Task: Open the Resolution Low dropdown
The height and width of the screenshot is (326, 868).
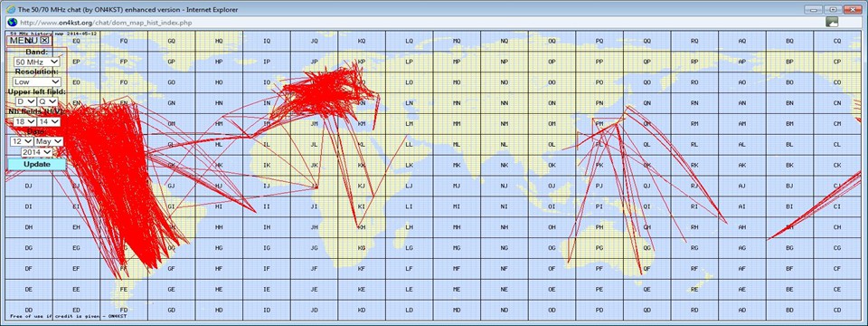Action: click(x=37, y=82)
